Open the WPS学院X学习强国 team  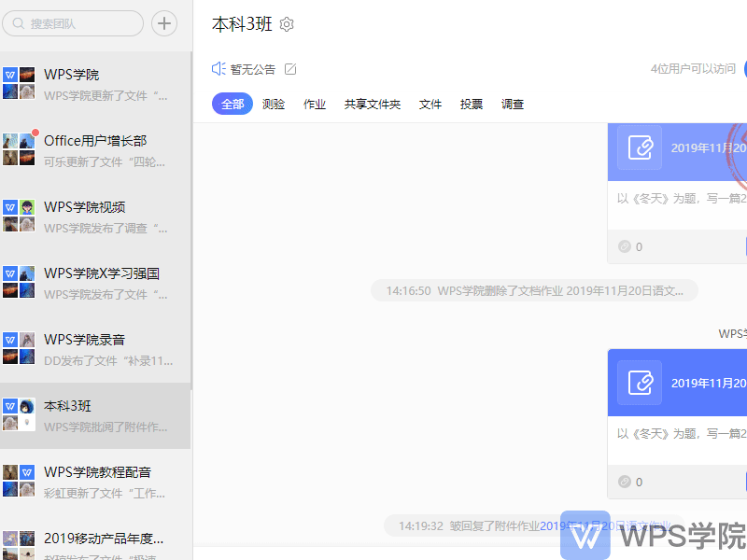pos(95,282)
